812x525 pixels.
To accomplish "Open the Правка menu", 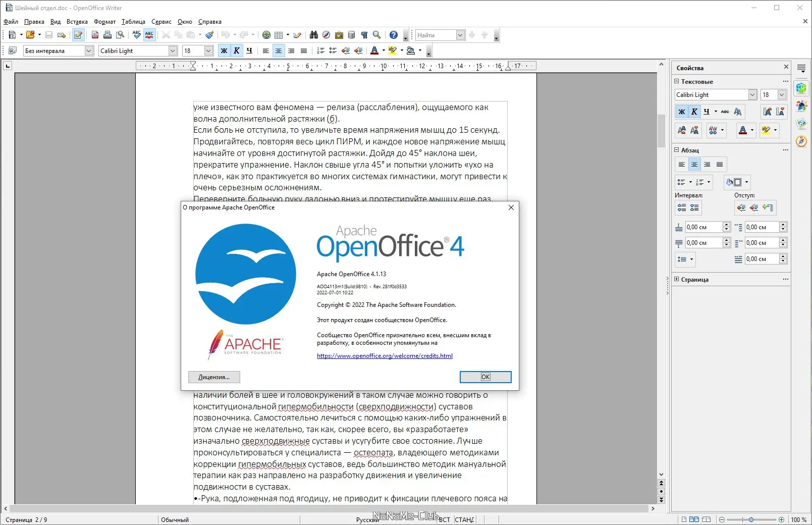I will [x=34, y=22].
